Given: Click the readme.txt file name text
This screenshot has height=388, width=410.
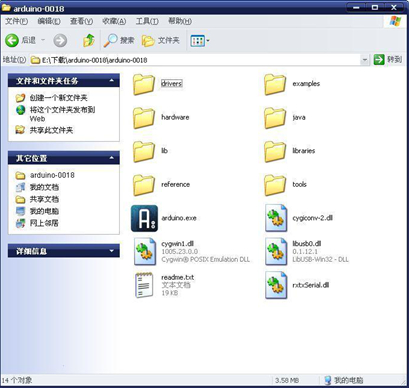Looking at the screenshot, I should [x=177, y=277].
